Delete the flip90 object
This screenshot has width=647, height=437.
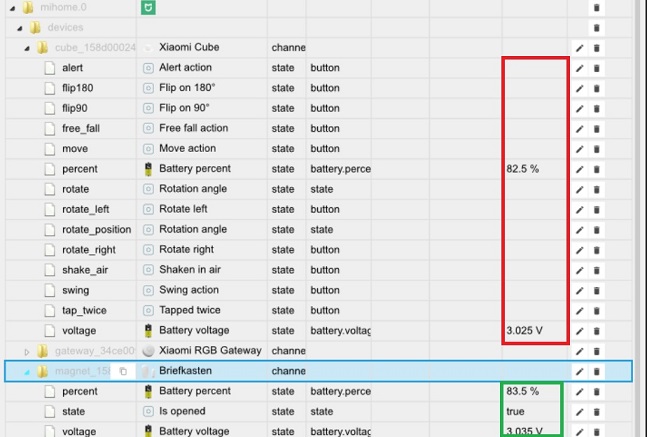click(x=597, y=109)
